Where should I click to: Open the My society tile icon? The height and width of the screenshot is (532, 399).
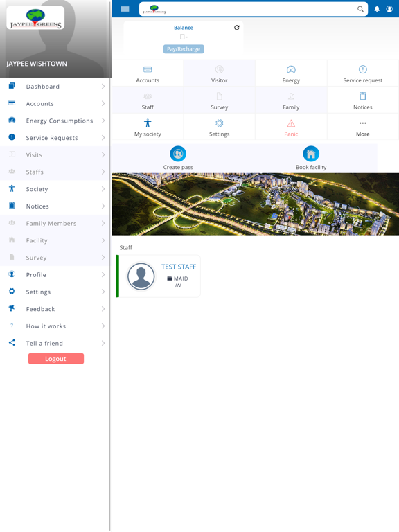[148, 123]
